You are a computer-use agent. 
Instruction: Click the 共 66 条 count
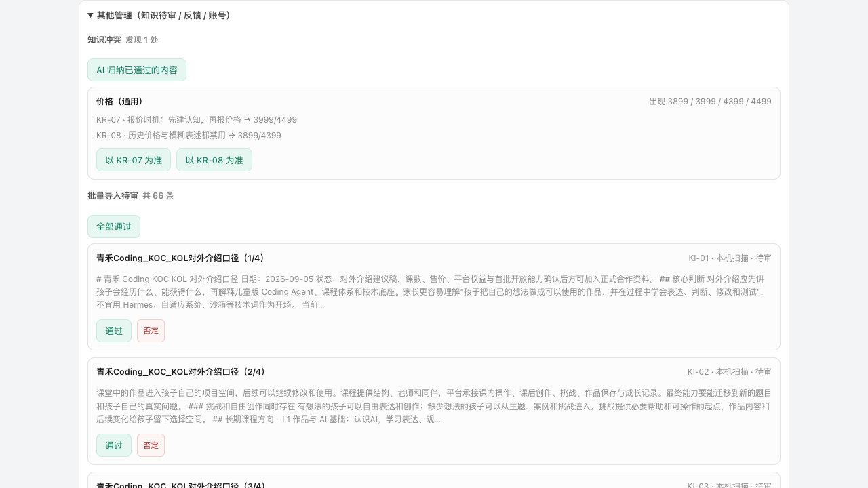pos(158,196)
